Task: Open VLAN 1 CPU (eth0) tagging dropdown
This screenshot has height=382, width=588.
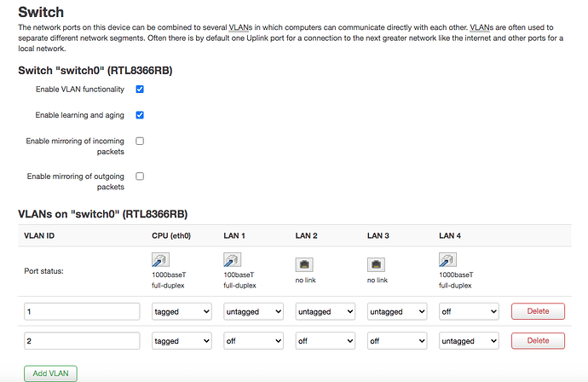Action: click(182, 311)
